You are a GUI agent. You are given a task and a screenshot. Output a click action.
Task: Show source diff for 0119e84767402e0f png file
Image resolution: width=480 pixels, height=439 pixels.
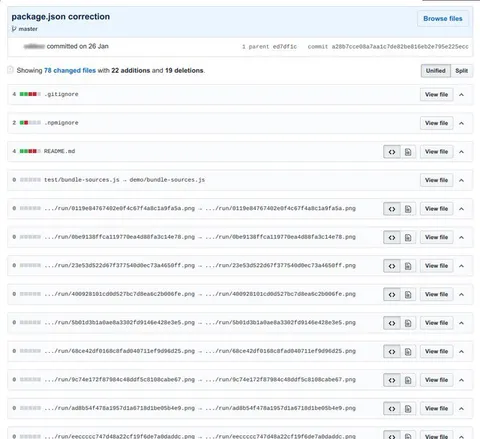click(392, 209)
